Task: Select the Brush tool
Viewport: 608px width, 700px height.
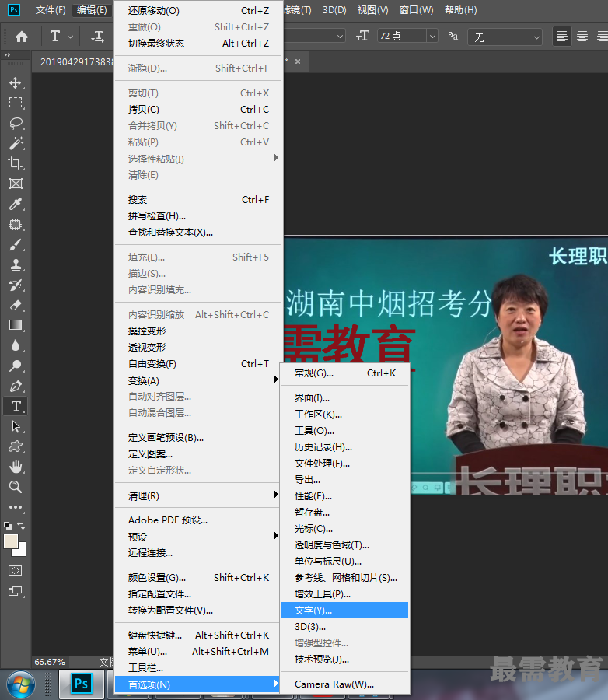Action: tap(16, 245)
